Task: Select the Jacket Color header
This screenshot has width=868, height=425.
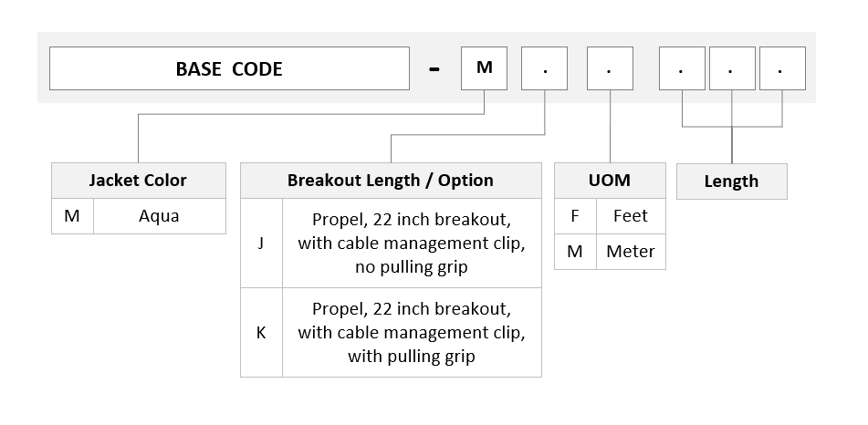Action: (x=139, y=181)
